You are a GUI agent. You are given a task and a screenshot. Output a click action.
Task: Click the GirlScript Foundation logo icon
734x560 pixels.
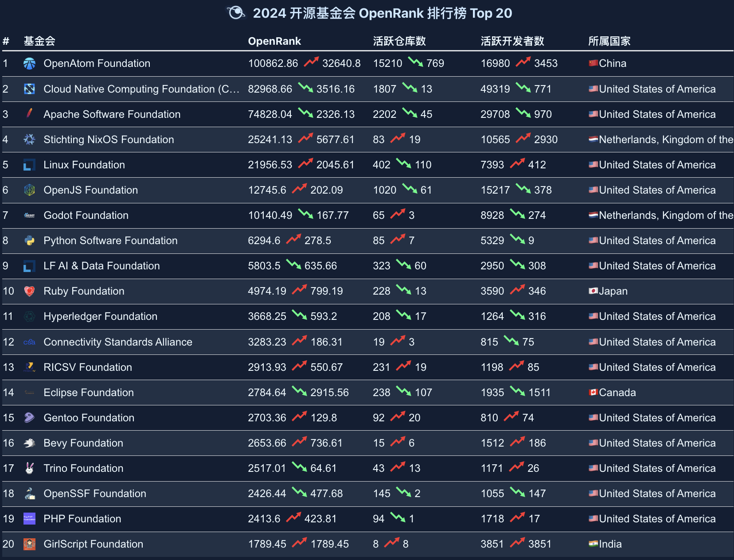coord(29,544)
